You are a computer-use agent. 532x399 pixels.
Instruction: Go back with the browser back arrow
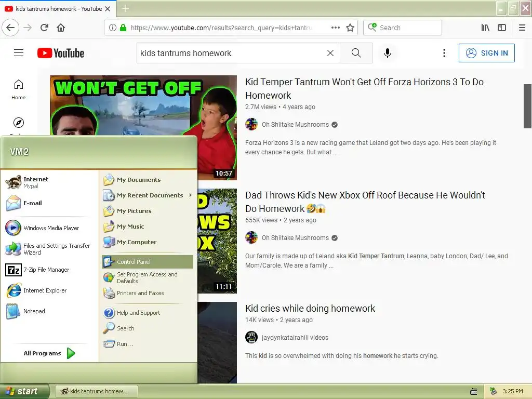[x=10, y=28]
